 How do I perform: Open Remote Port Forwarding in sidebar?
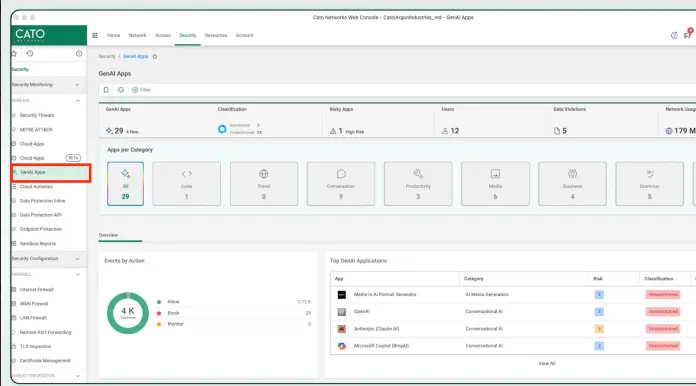[46, 332]
